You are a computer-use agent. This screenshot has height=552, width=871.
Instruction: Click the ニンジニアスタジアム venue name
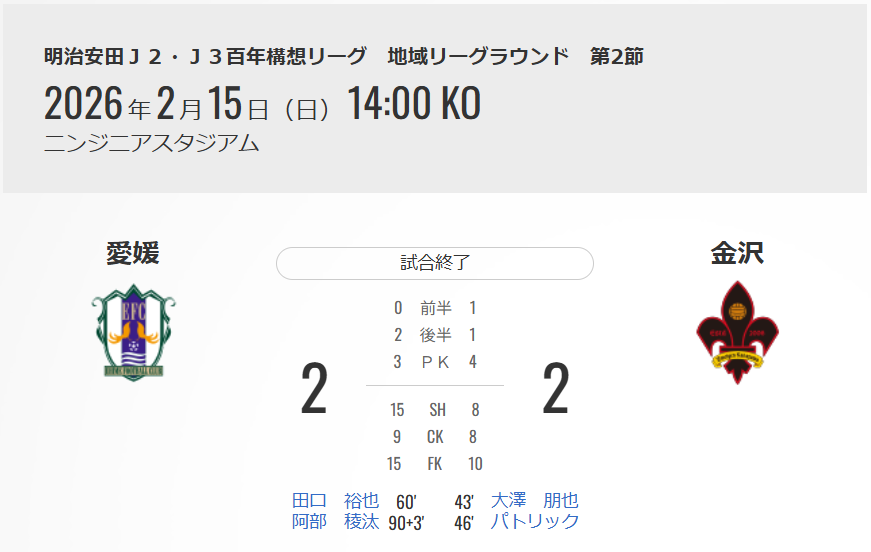click(152, 143)
